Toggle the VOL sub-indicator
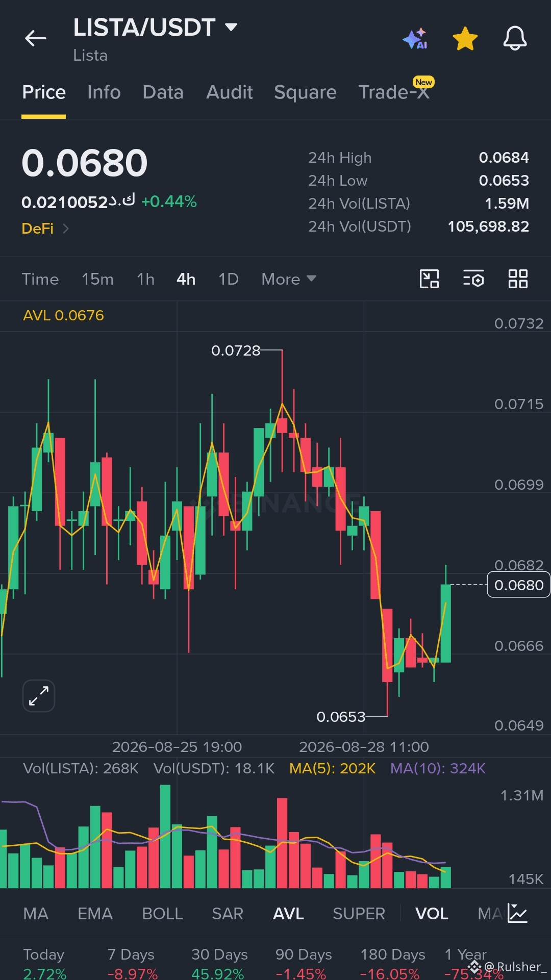551x980 pixels. tap(432, 914)
